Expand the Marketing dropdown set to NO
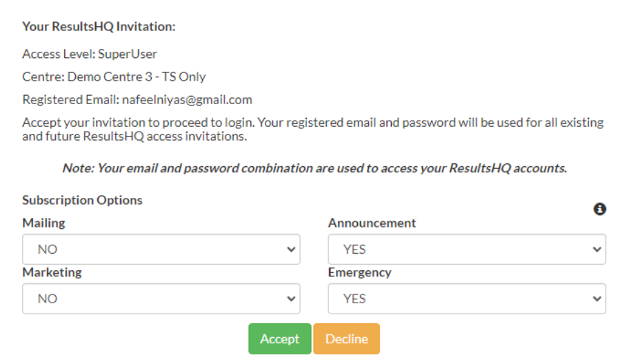 (x=161, y=299)
